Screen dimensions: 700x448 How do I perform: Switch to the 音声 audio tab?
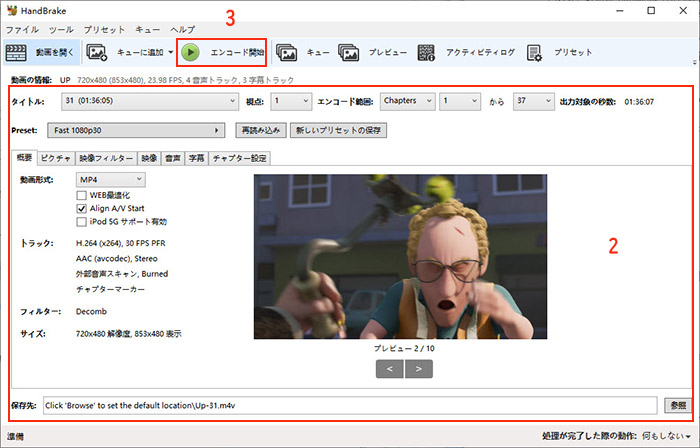tap(173, 158)
